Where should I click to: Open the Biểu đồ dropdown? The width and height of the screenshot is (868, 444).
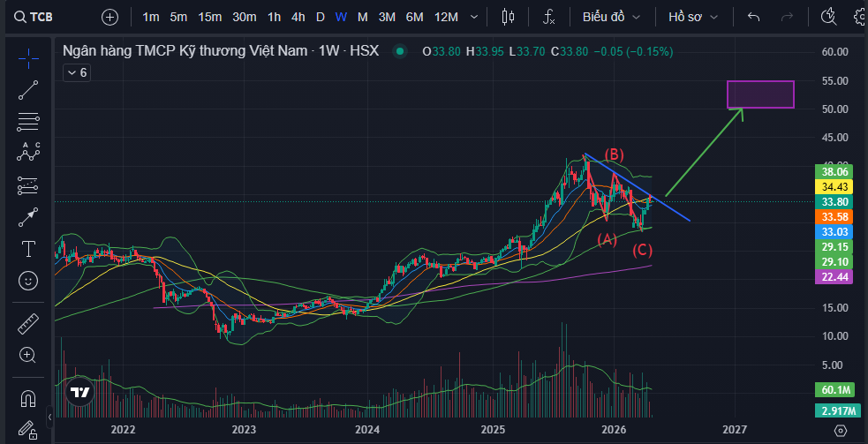coord(612,17)
